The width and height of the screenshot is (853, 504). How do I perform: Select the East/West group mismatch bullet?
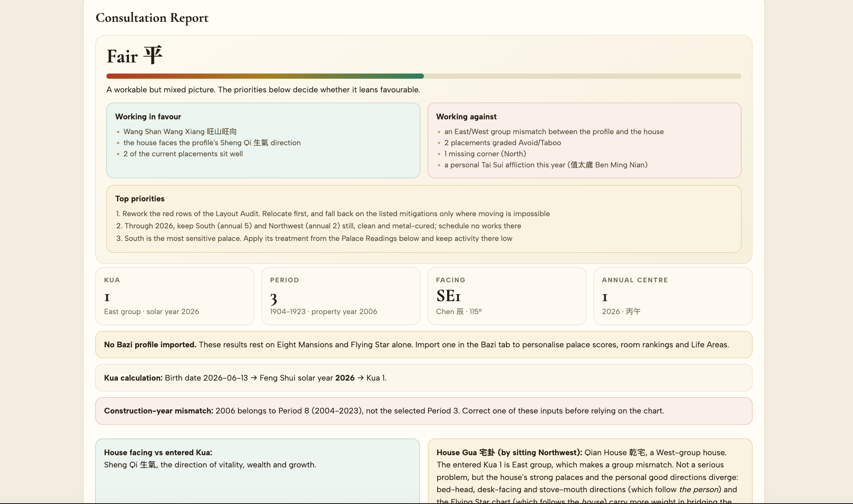pos(554,132)
